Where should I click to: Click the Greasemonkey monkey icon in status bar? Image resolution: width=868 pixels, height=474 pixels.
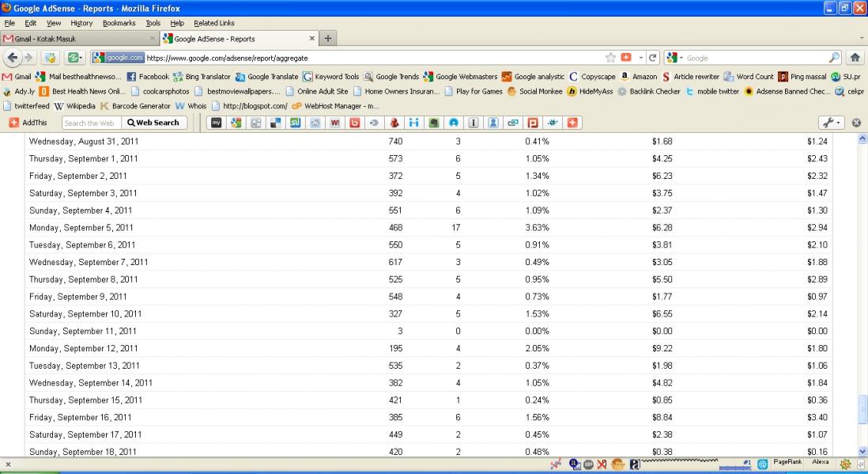pyautogui.click(x=618, y=465)
